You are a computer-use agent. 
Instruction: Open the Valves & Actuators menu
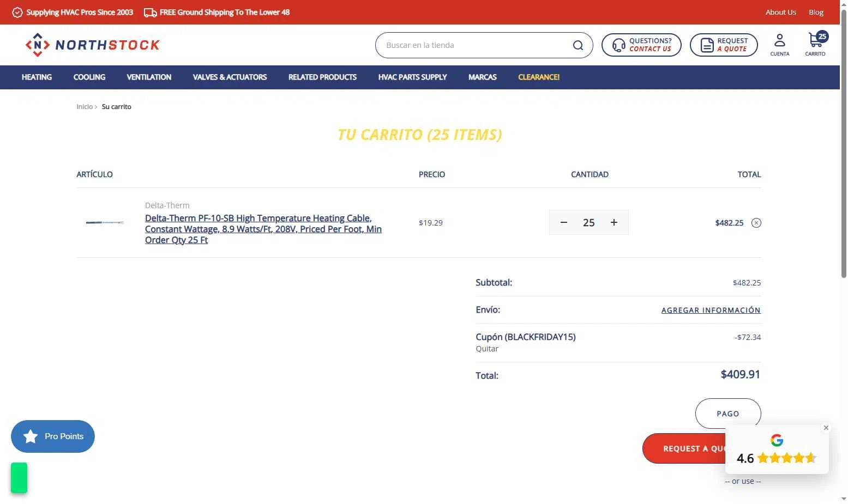[x=230, y=77]
